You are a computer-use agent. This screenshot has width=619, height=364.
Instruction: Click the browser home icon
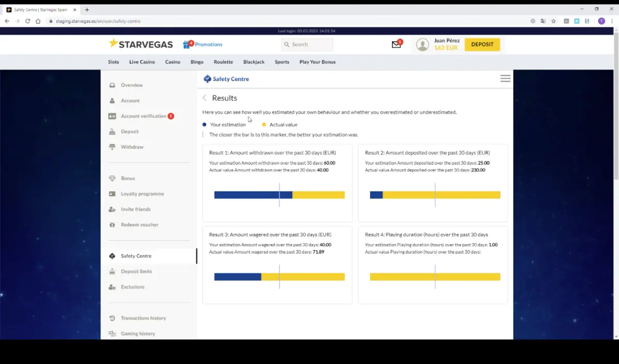click(38, 21)
